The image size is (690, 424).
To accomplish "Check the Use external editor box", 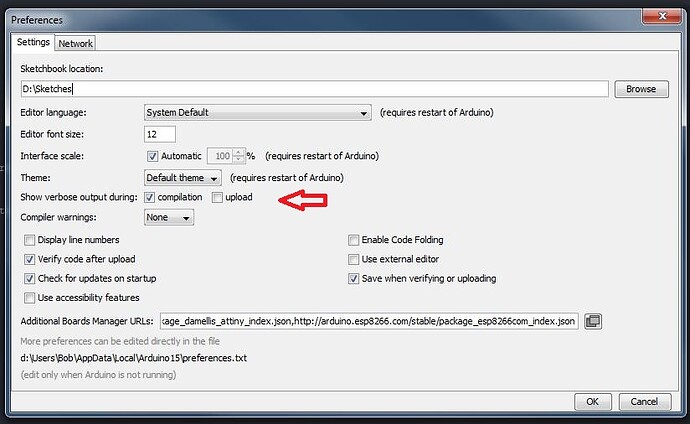I will 353,260.
